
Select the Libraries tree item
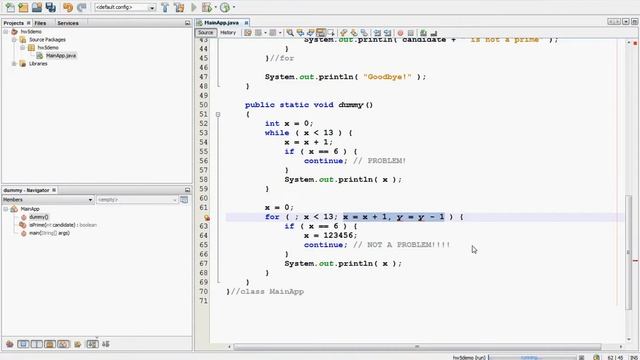[38, 64]
